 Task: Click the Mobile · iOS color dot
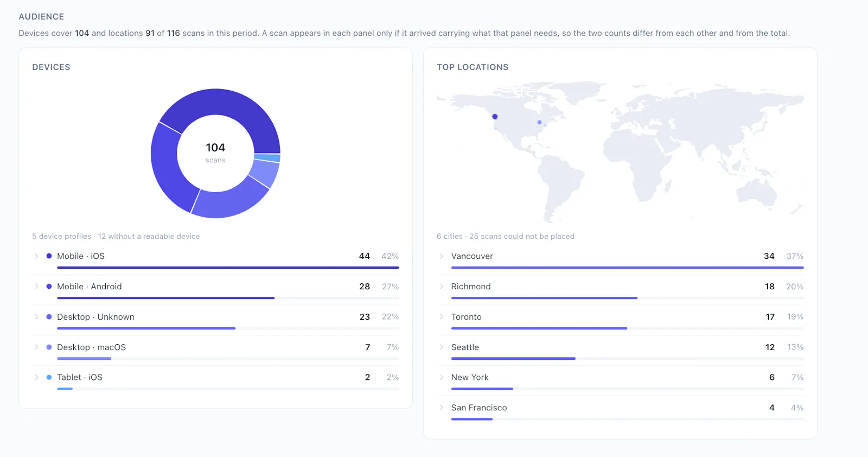(x=49, y=256)
